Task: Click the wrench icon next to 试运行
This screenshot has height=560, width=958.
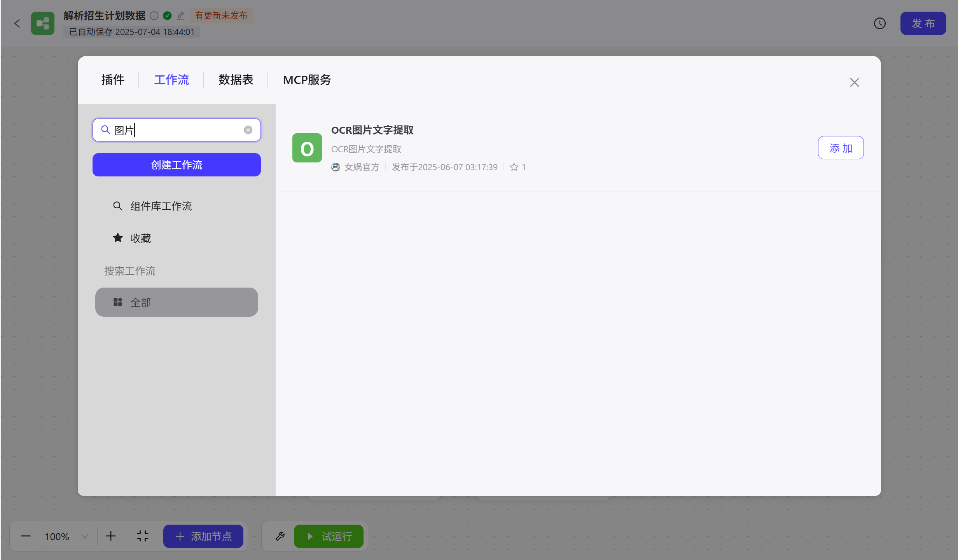Action: tap(280, 536)
